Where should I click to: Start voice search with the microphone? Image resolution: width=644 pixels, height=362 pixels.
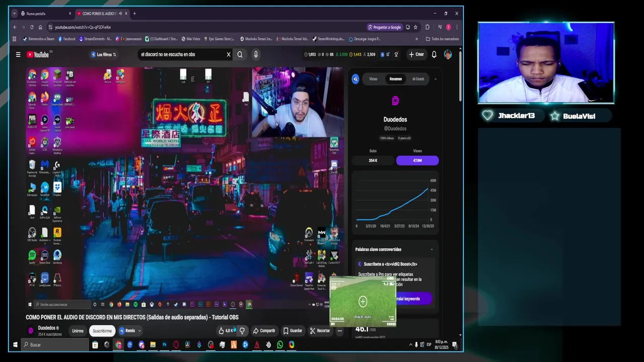256,54
